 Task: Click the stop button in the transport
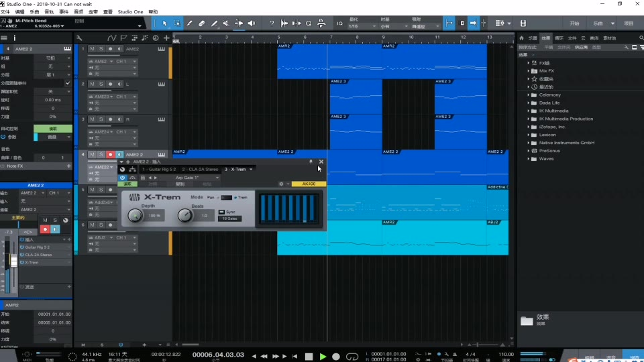pyautogui.click(x=309, y=356)
